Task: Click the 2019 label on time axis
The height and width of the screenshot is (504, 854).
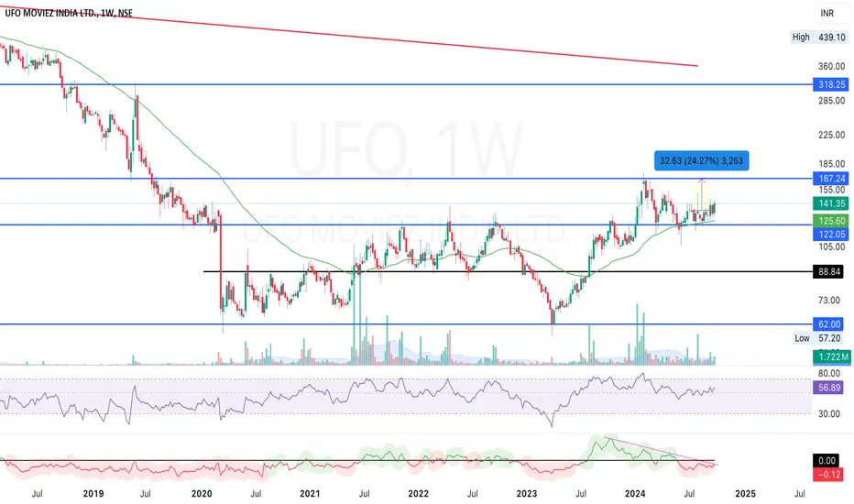Action: coord(93,494)
